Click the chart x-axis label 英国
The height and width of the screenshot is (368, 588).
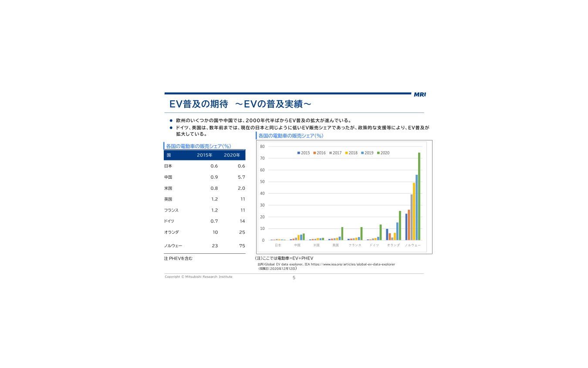336,245
